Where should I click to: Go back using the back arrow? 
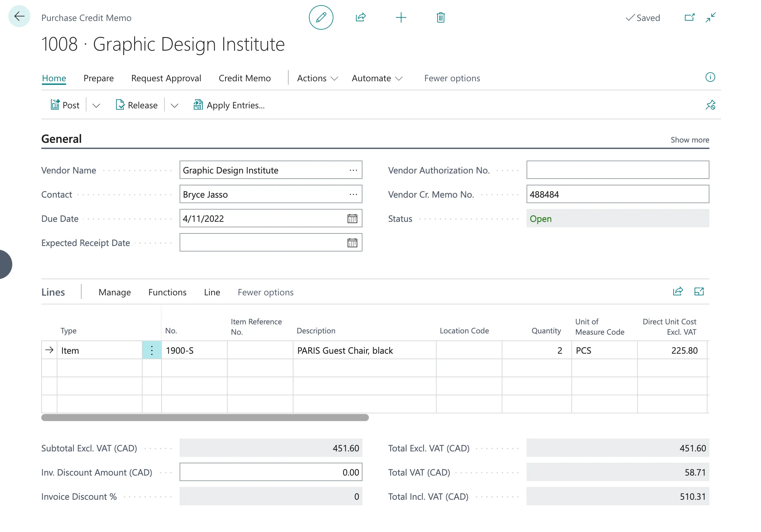(19, 16)
